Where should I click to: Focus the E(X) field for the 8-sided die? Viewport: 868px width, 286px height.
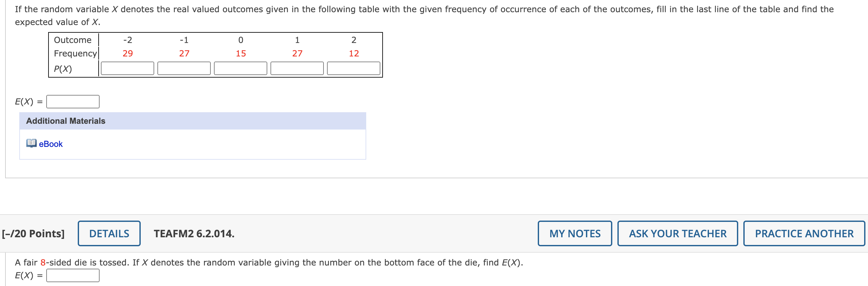[73, 275]
